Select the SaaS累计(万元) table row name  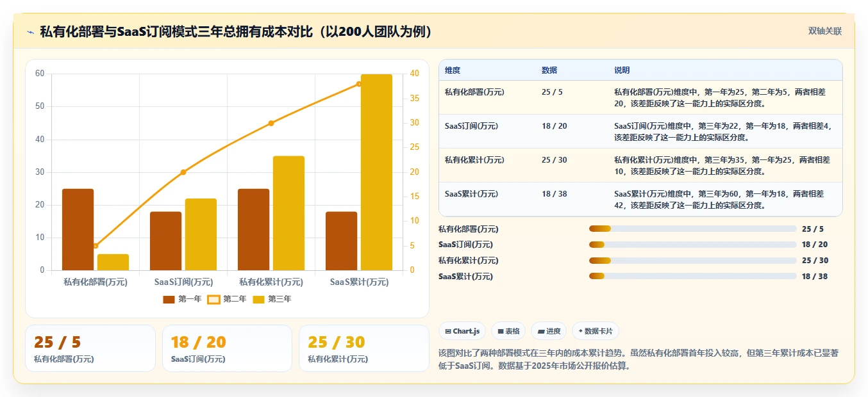tap(471, 194)
